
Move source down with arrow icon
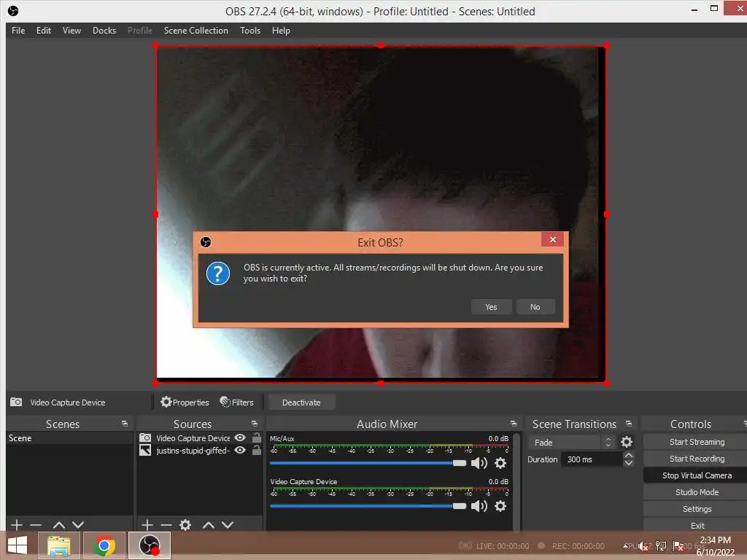pyautogui.click(x=228, y=525)
